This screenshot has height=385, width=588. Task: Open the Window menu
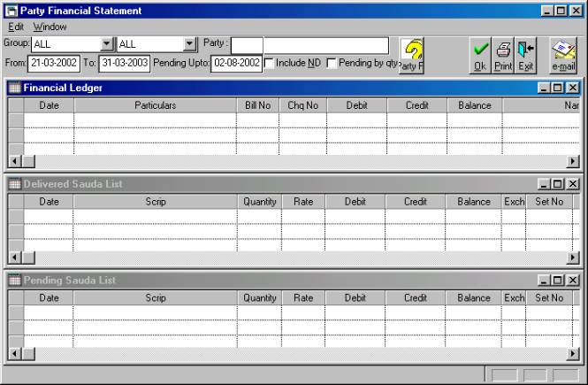coord(50,27)
